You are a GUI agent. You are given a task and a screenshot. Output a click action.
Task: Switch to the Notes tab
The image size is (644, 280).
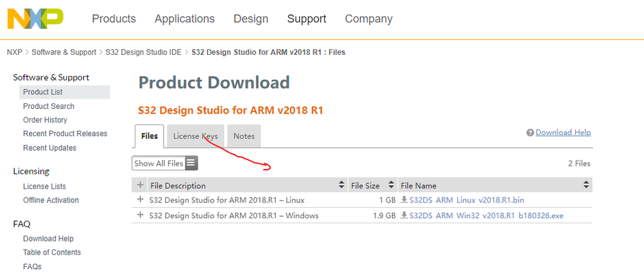[244, 136]
